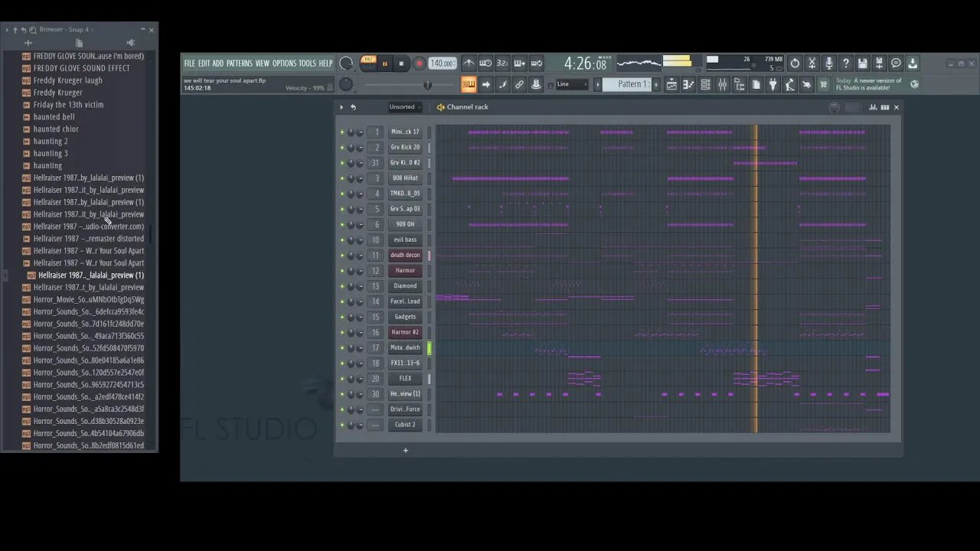Click the orange step/piano roll typing keyboard icon
Viewport: 980px width, 551px height.
coord(469,84)
